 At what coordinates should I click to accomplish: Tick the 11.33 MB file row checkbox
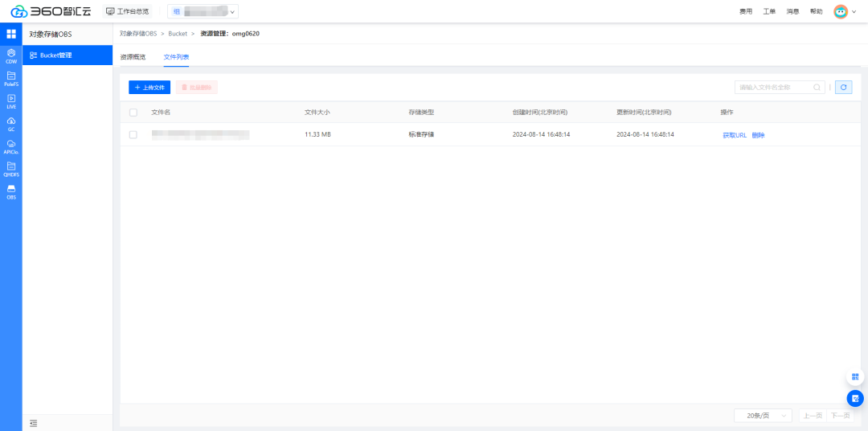[x=133, y=134]
